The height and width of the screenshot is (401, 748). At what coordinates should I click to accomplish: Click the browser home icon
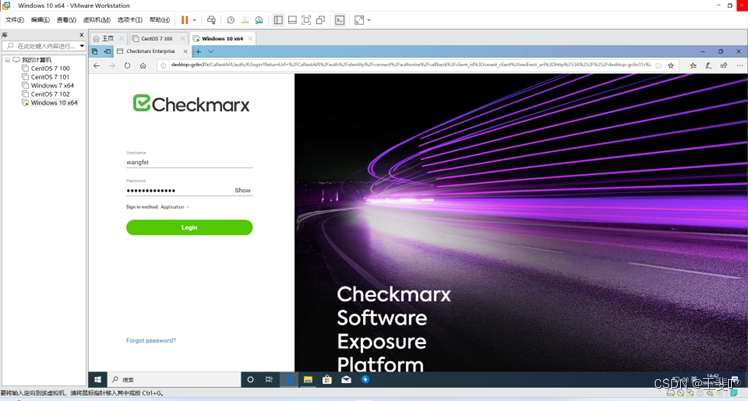click(x=143, y=66)
